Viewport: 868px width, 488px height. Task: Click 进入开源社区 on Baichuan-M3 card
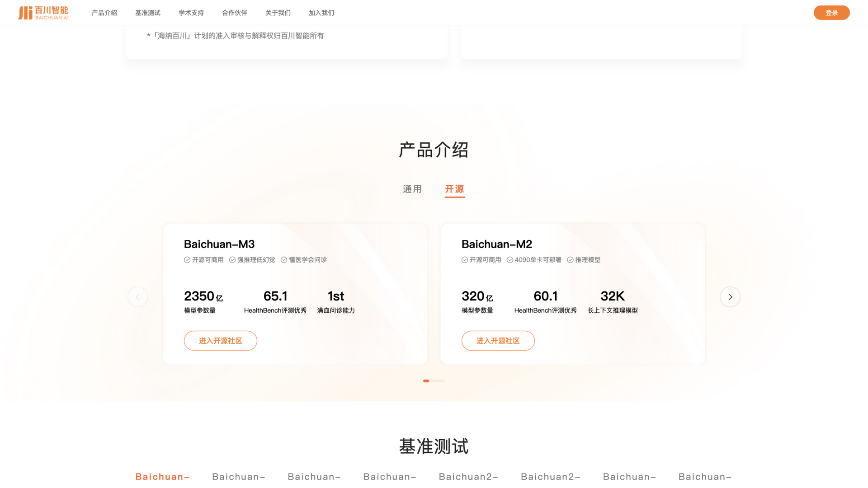coord(221,341)
